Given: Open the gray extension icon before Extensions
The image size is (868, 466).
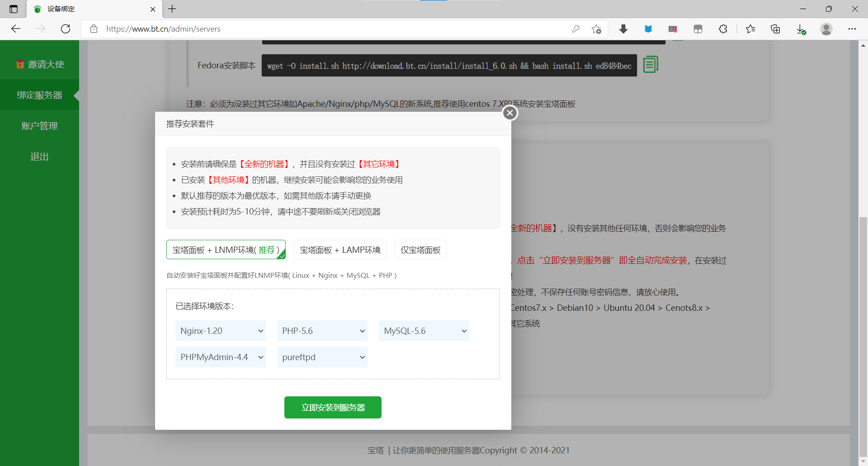Looking at the screenshot, I should (x=698, y=29).
